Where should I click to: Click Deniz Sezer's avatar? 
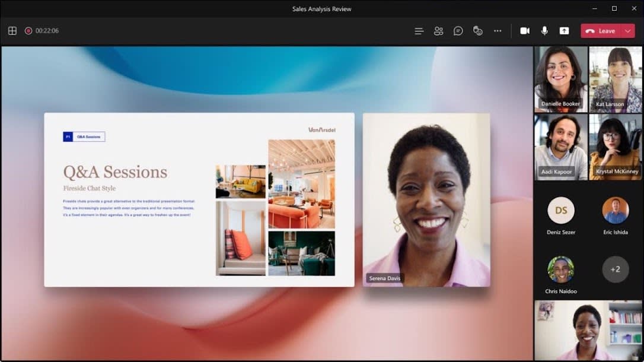click(x=560, y=210)
